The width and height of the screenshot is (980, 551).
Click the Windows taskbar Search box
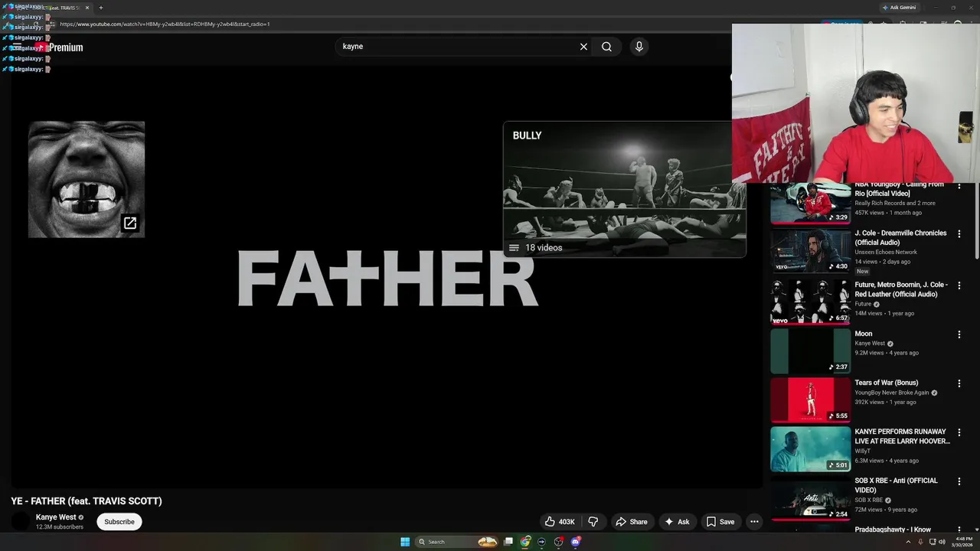[x=457, y=542]
